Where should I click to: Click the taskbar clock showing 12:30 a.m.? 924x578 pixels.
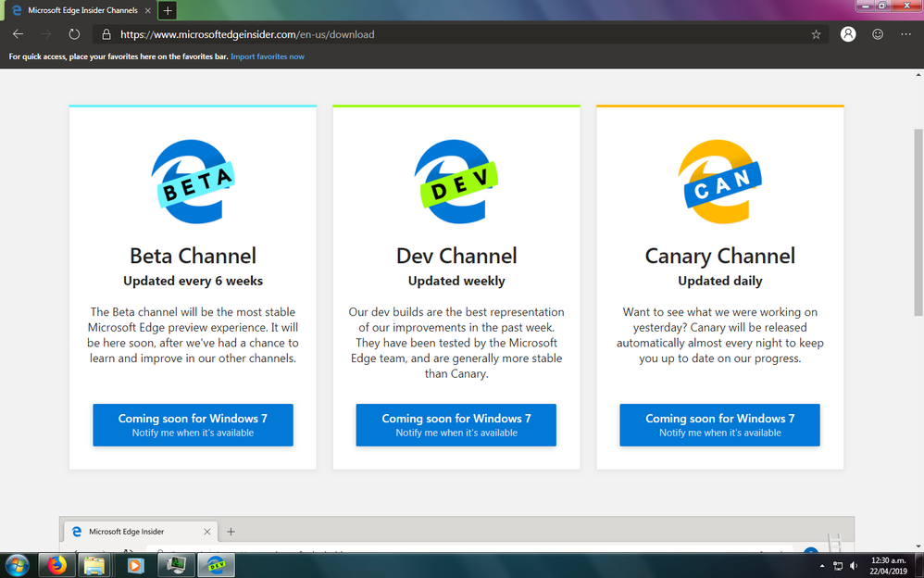point(888,566)
